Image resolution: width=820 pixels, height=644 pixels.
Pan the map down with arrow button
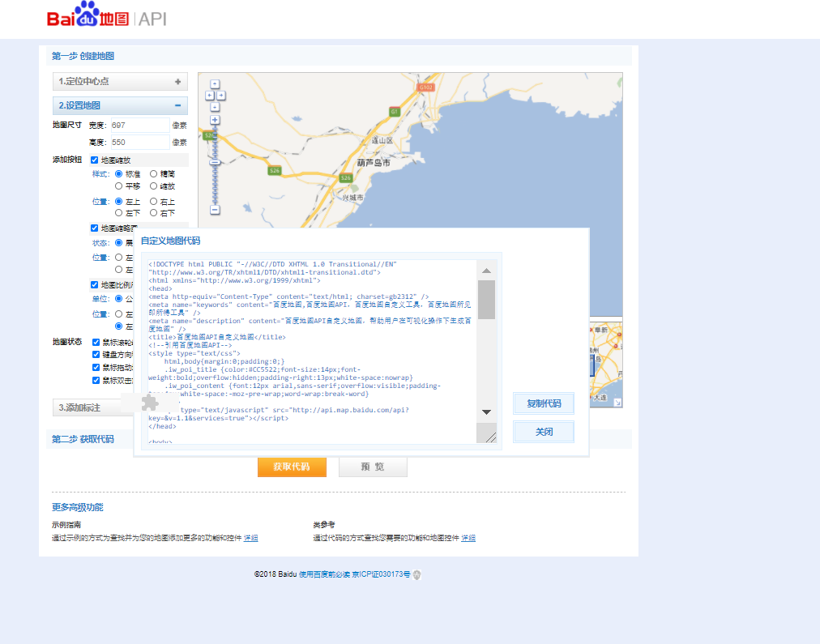click(215, 107)
